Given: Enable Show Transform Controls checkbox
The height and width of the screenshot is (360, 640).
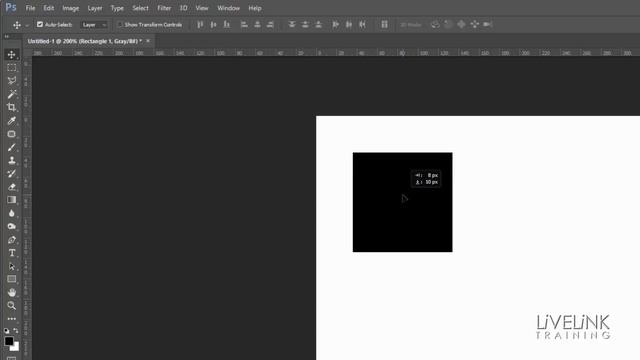Looking at the screenshot, I should (120, 24).
